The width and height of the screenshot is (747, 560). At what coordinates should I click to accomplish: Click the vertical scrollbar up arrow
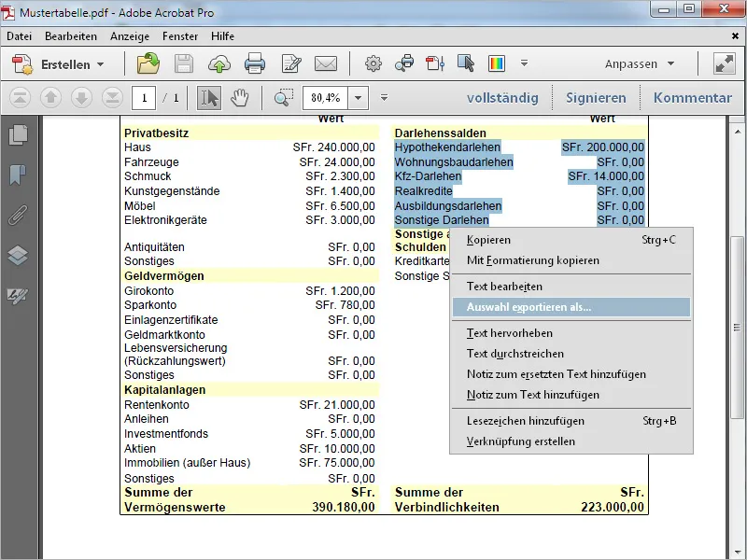737,132
